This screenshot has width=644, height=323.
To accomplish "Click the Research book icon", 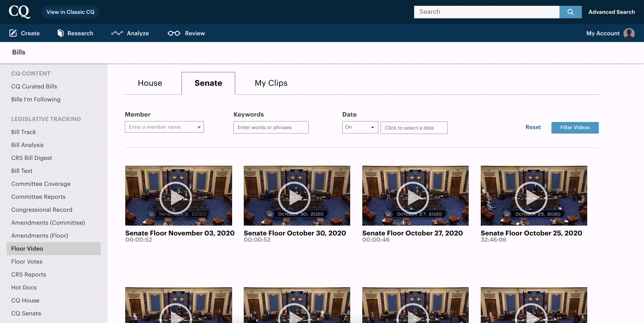I will 60,33.
